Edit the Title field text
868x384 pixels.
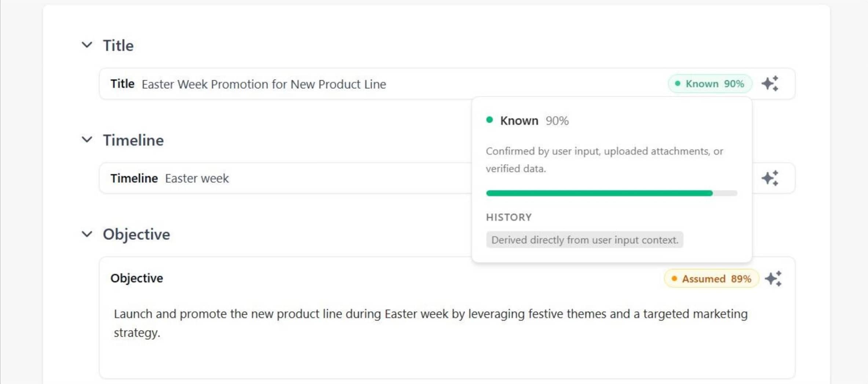264,84
